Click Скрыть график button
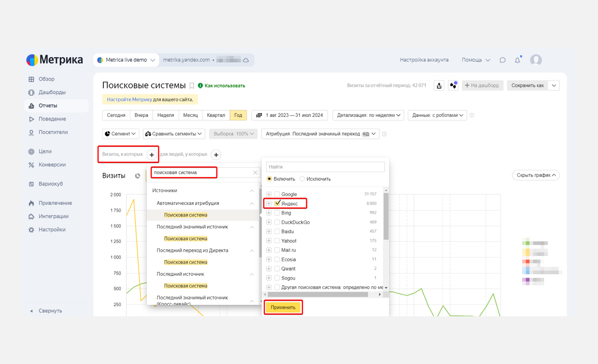598x364 pixels. pyautogui.click(x=536, y=175)
